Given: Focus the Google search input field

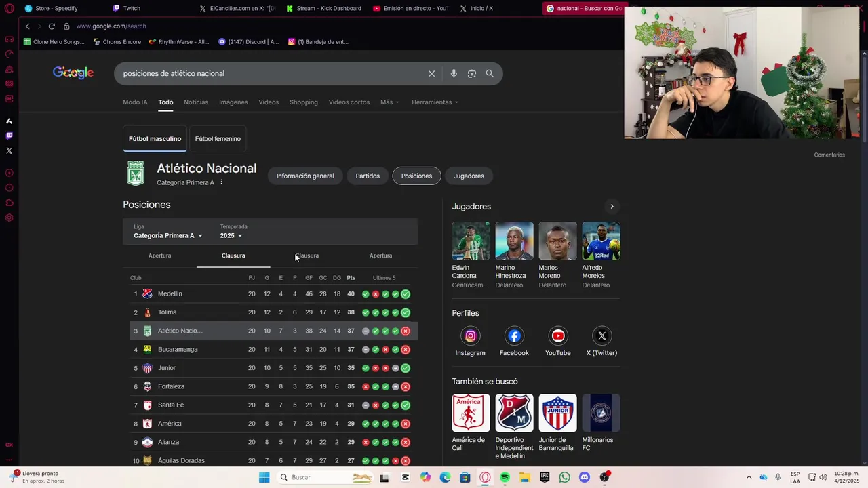Looking at the screenshot, I should click(271, 73).
